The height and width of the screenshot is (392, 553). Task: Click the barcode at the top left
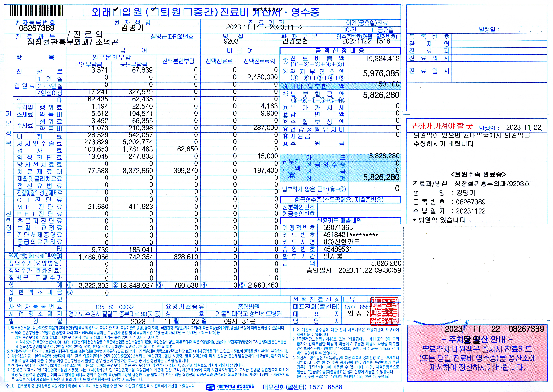coord(36,11)
